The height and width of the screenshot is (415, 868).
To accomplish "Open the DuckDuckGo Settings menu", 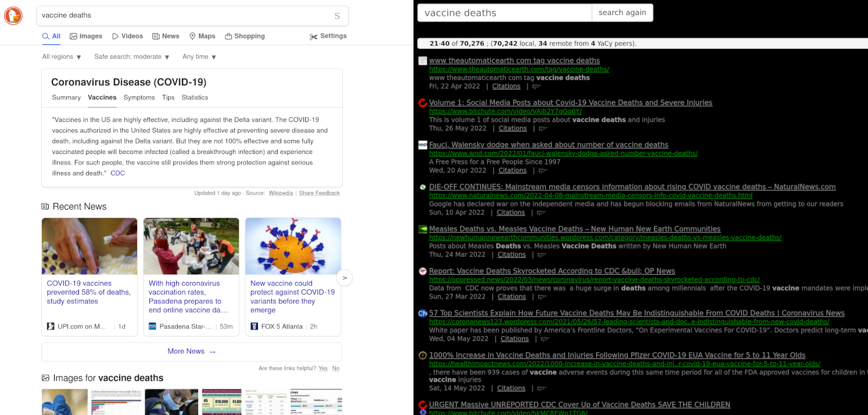I will (328, 36).
